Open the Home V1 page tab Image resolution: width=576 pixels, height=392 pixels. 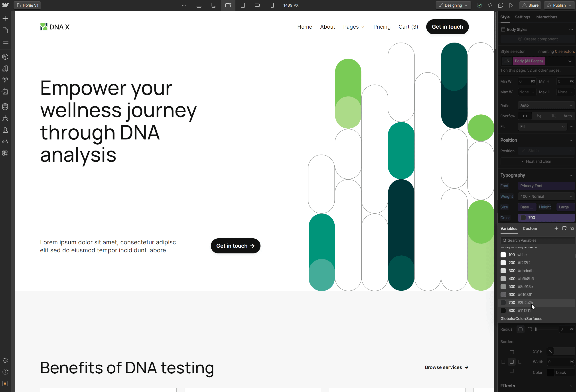point(27,5)
